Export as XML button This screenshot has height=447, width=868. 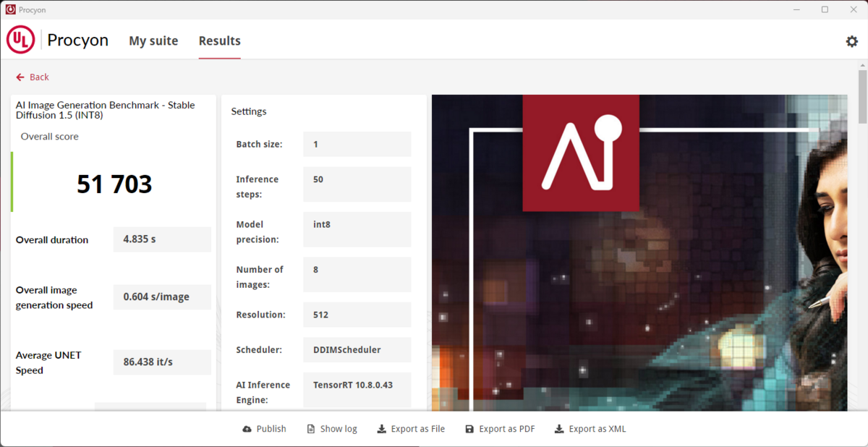coord(590,429)
